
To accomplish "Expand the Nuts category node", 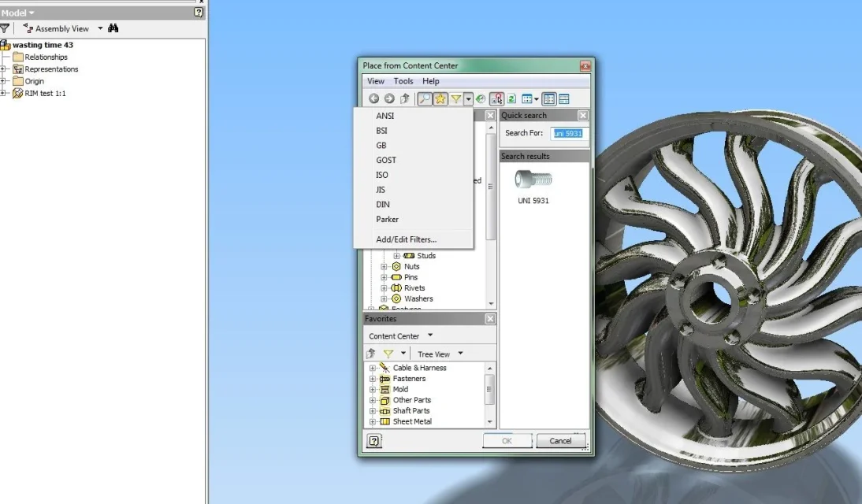I will pos(384,266).
